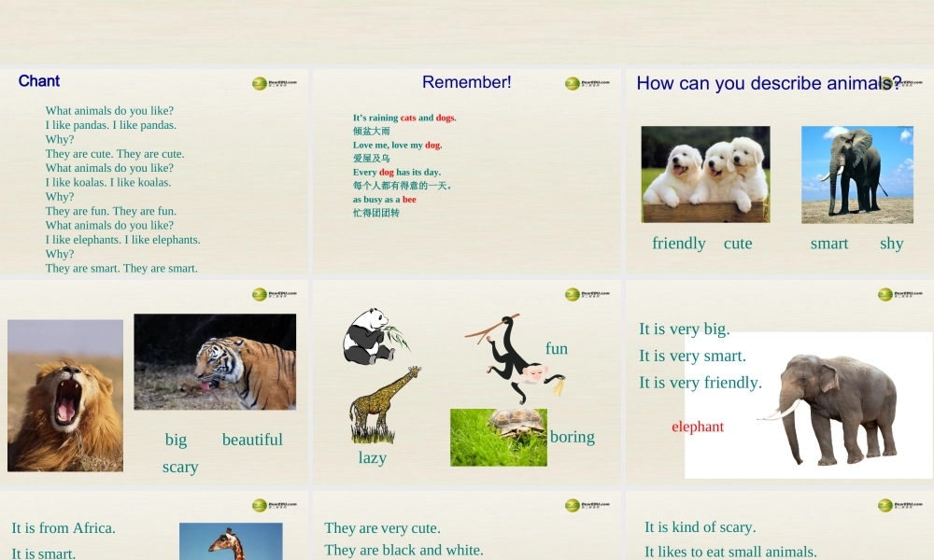The height and width of the screenshot is (560, 934).
Task: Click the turtle photo labeled boring
Action: pyautogui.click(x=498, y=437)
